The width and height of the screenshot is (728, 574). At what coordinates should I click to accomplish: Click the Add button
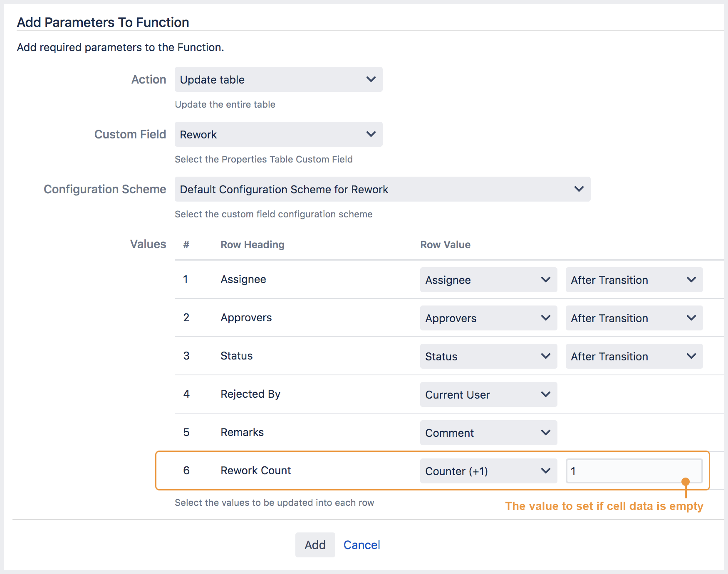[x=315, y=545]
